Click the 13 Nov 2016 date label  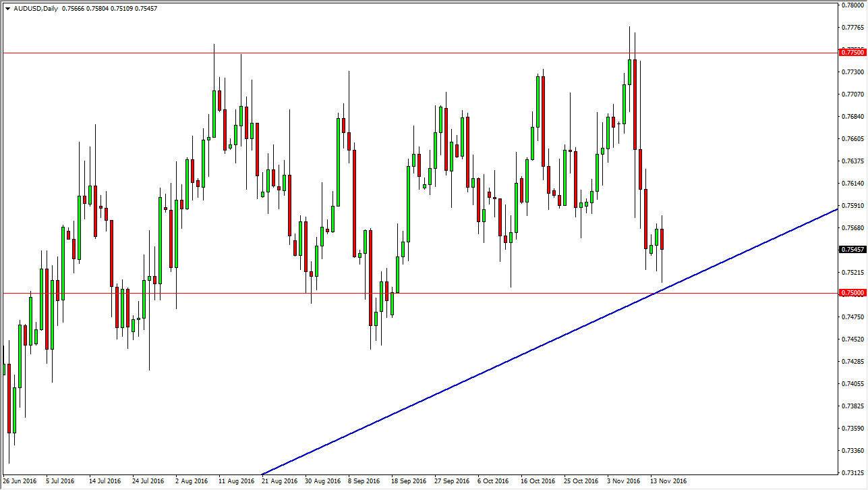[x=668, y=481]
